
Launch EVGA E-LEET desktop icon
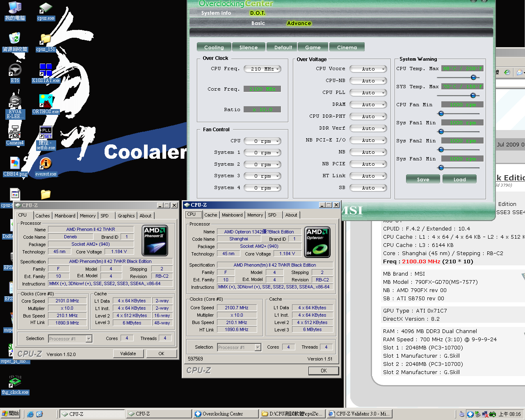(15, 107)
